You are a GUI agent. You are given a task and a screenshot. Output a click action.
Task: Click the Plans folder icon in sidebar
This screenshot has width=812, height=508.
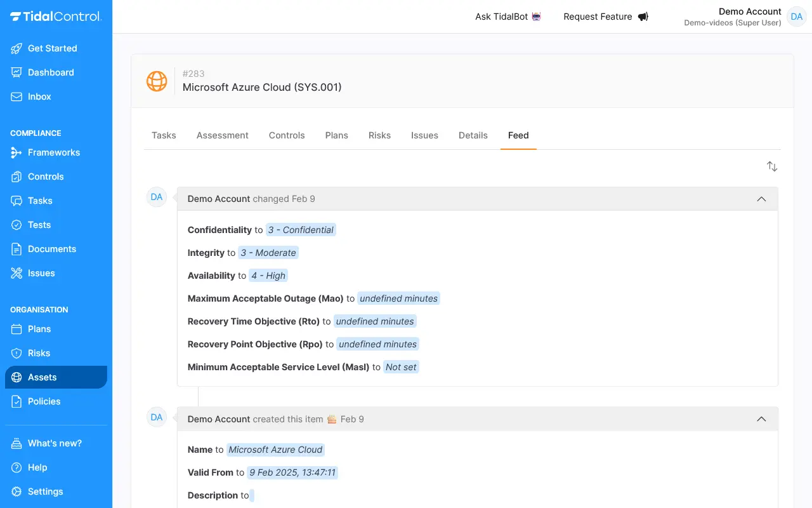(x=16, y=329)
